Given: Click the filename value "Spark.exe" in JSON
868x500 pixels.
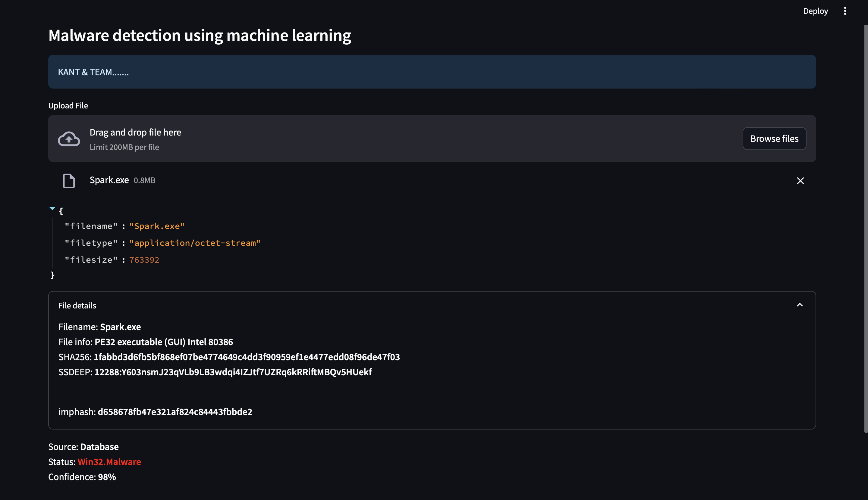Looking at the screenshot, I should (157, 226).
